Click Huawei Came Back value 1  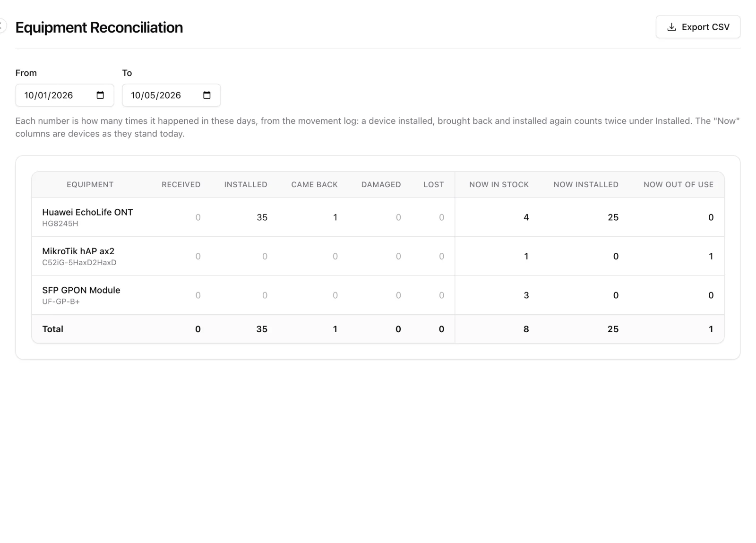(x=335, y=217)
